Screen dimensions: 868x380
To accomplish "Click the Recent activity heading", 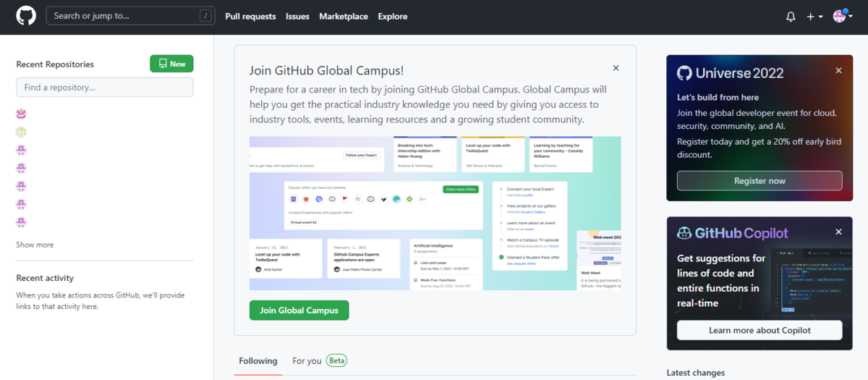I will coord(45,278).
